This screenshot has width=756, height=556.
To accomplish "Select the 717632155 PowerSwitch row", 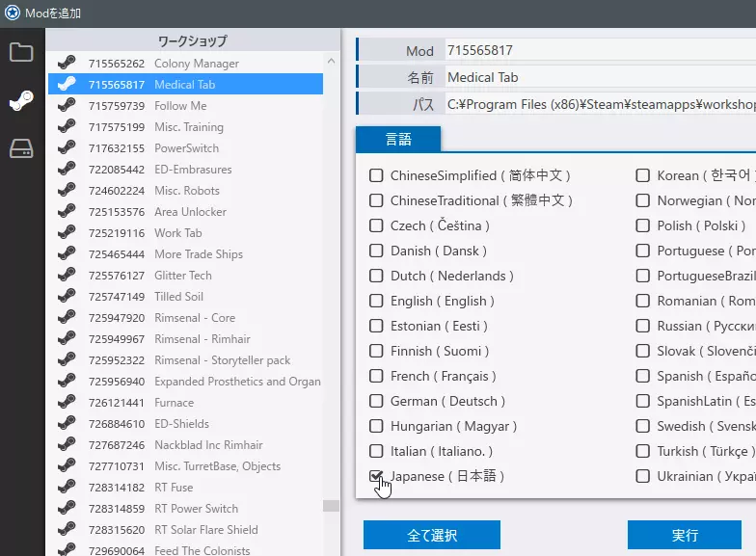I will point(185,148).
